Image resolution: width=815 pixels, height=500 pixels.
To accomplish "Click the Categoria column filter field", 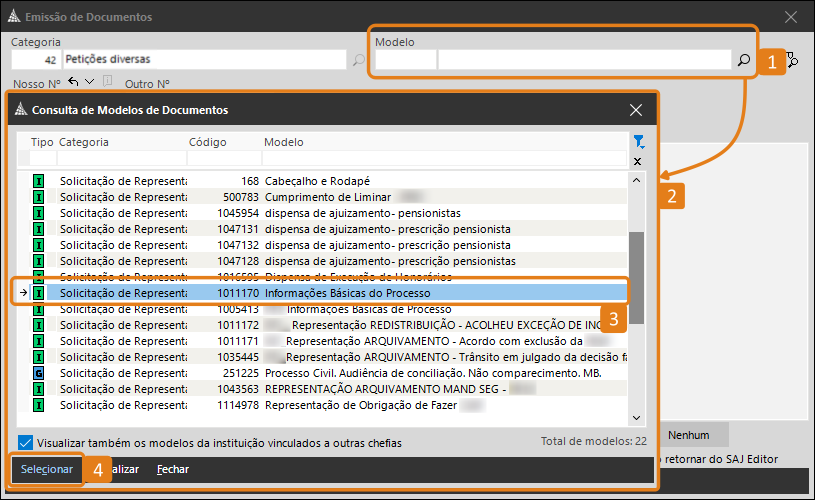I will click(122, 157).
